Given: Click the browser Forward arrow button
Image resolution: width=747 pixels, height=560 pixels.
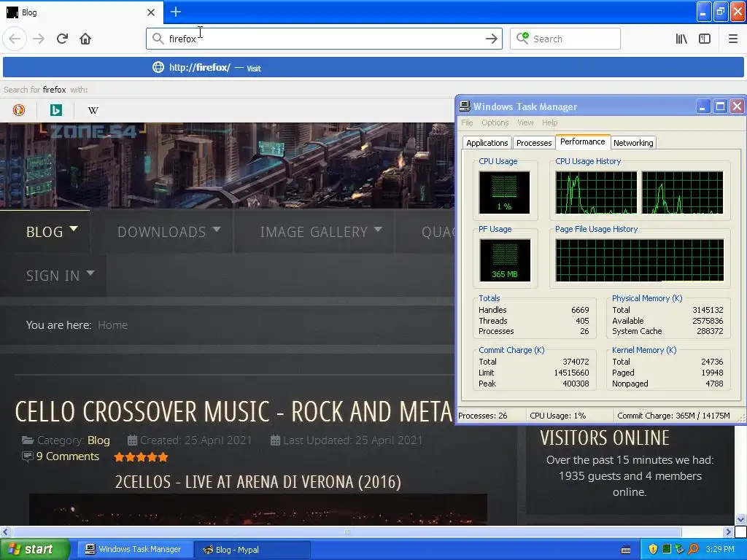Looking at the screenshot, I should pos(39,39).
